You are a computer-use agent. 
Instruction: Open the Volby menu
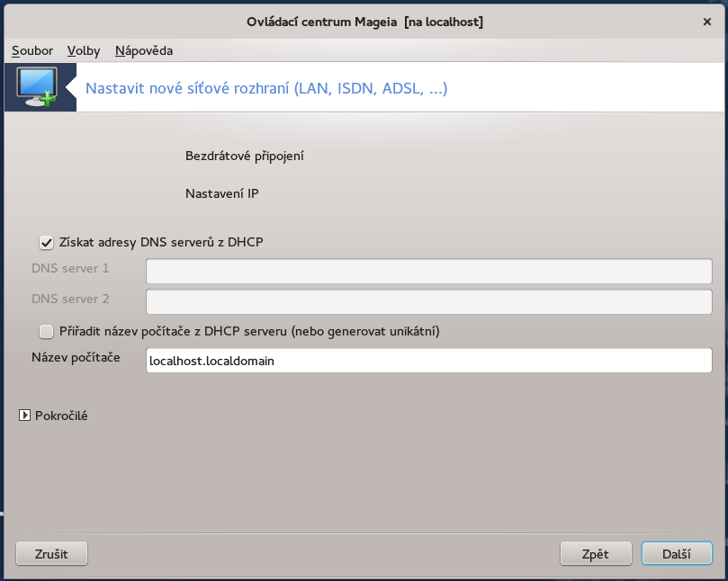[x=84, y=50]
